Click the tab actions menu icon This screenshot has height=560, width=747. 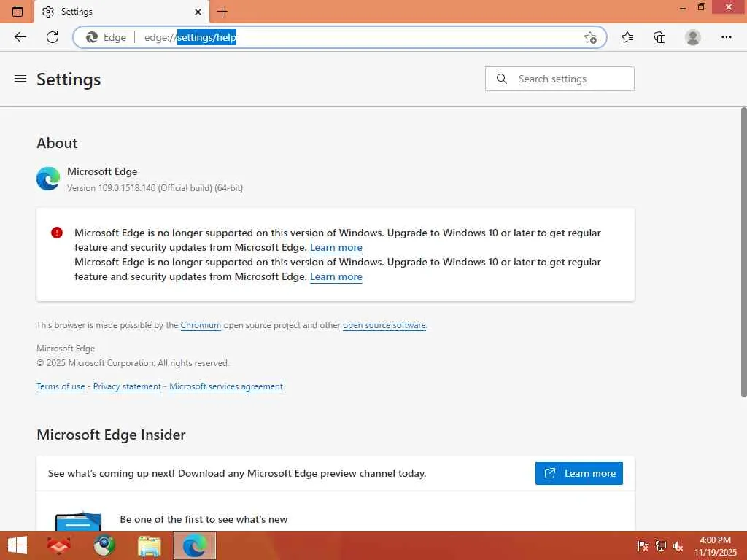(18, 12)
